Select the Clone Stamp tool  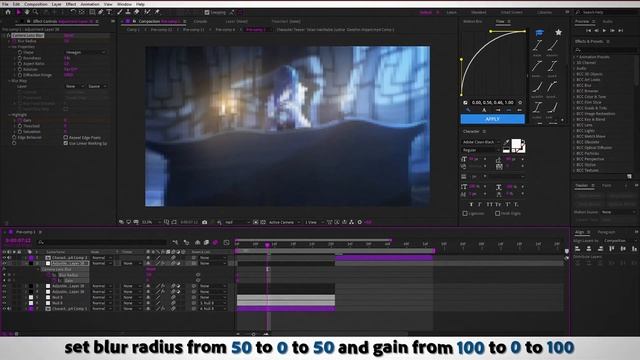128,12
